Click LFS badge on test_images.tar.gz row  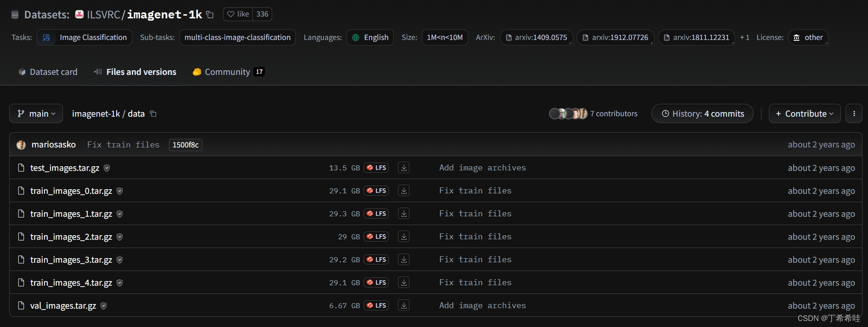[x=376, y=168]
